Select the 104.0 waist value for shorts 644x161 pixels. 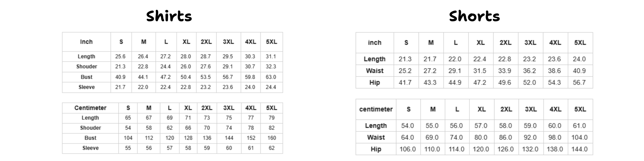click(x=579, y=138)
